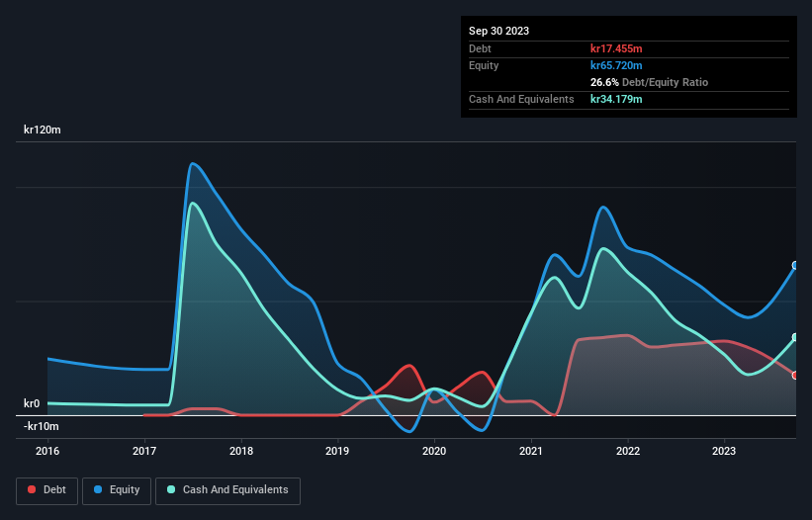Click the 2022 x-axis label

click(628, 451)
